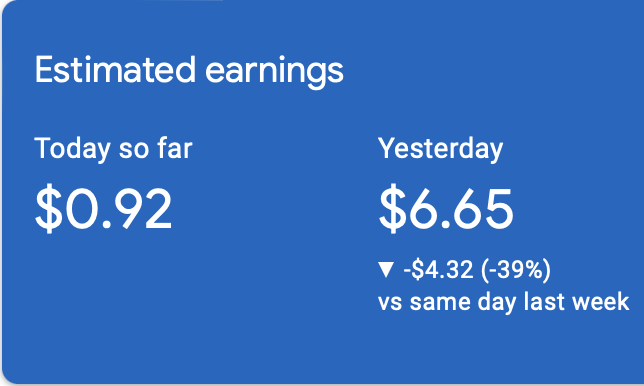644x386 pixels.
Task: Open the Estimated earnings card heading
Action: [x=189, y=71]
